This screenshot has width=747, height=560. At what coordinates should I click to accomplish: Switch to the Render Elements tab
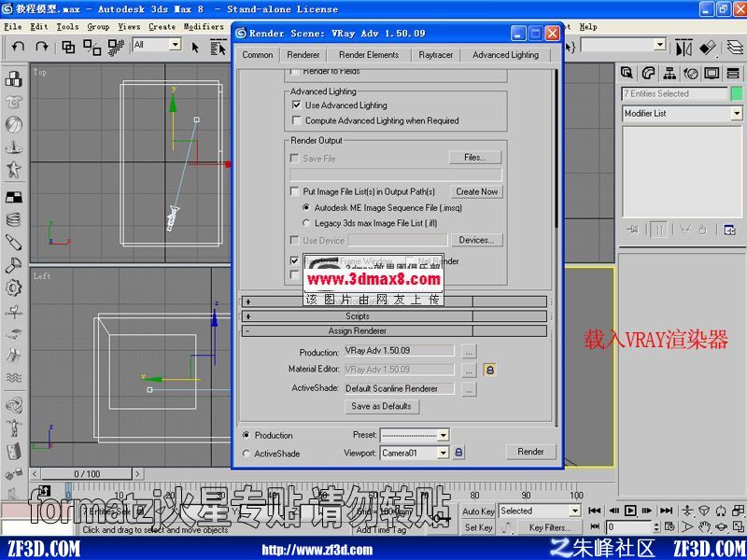(x=369, y=55)
